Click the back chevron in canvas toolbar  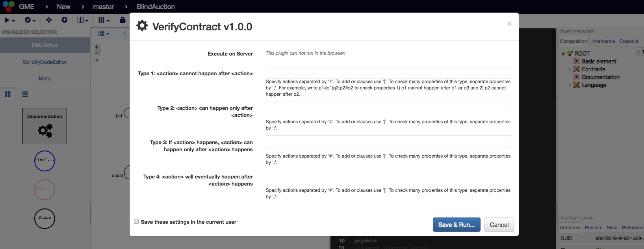coord(125,33)
